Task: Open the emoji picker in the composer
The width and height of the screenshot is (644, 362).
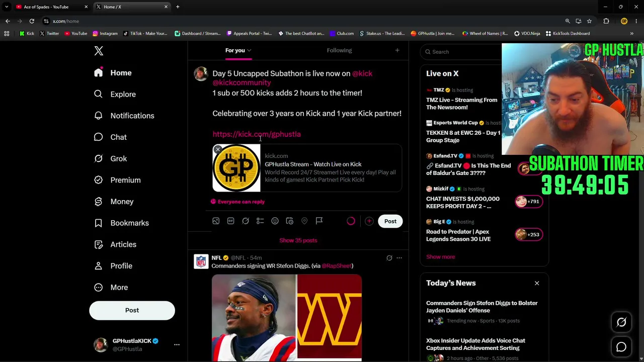Action: pos(275,221)
